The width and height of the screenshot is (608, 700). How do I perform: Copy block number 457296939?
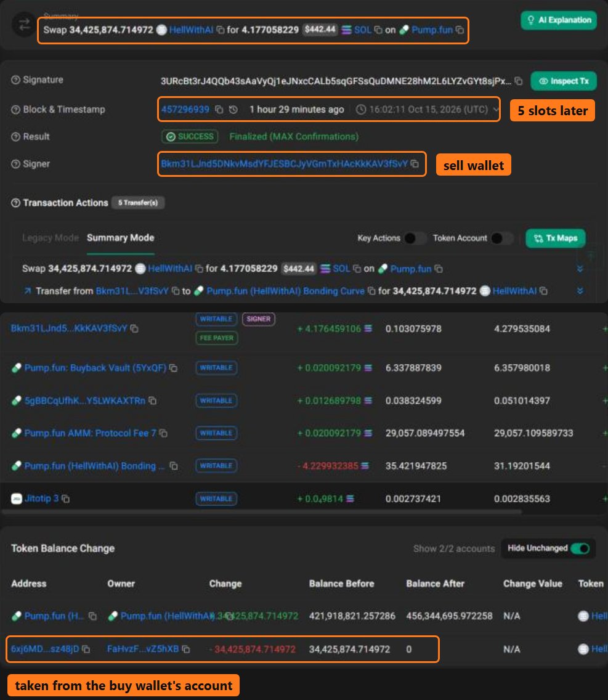pyautogui.click(x=219, y=110)
